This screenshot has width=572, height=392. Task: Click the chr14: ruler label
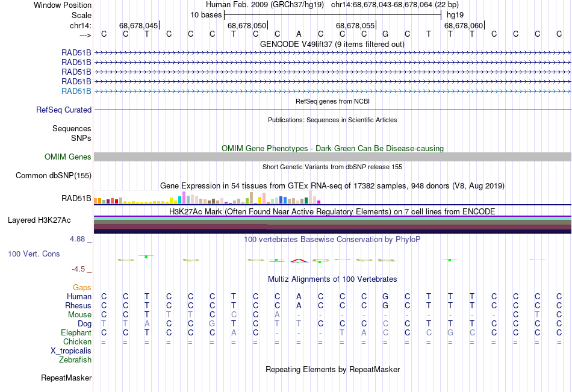click(x=80, y=25)
